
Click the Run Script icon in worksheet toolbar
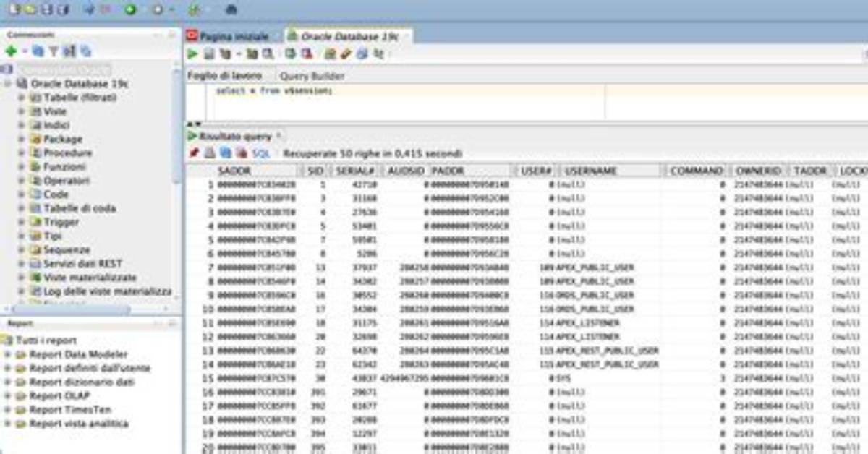(208, 54)
